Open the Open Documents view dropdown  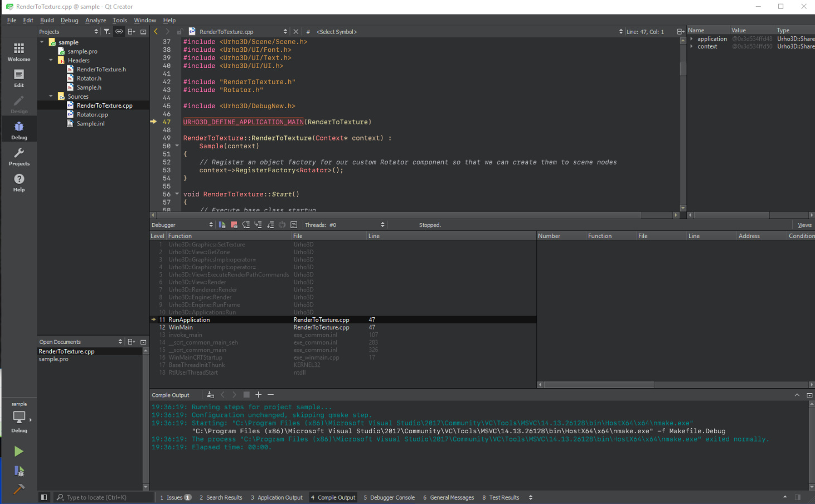pyautogui.click(x=81, y=342)
